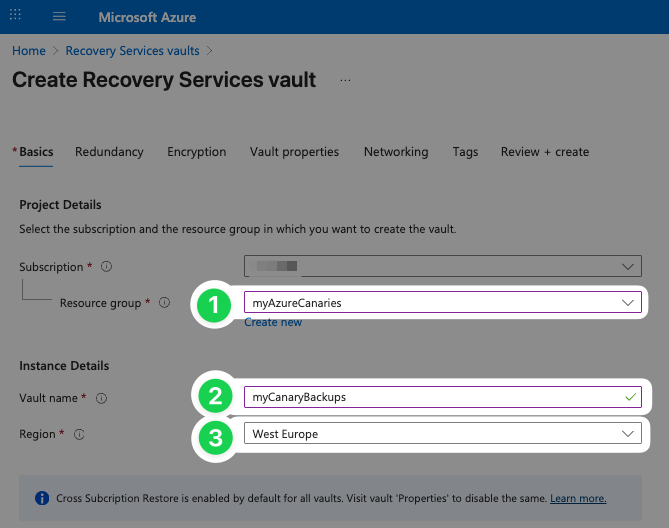Open the Region dropdown West Europe
The height and width of the screenshot is (528, 669).
(x=442, y=433)
